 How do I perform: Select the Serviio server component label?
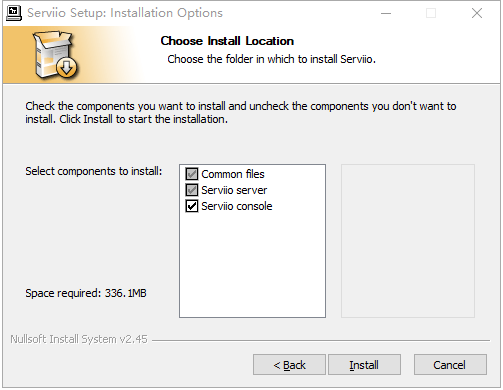tap(234, 190)
